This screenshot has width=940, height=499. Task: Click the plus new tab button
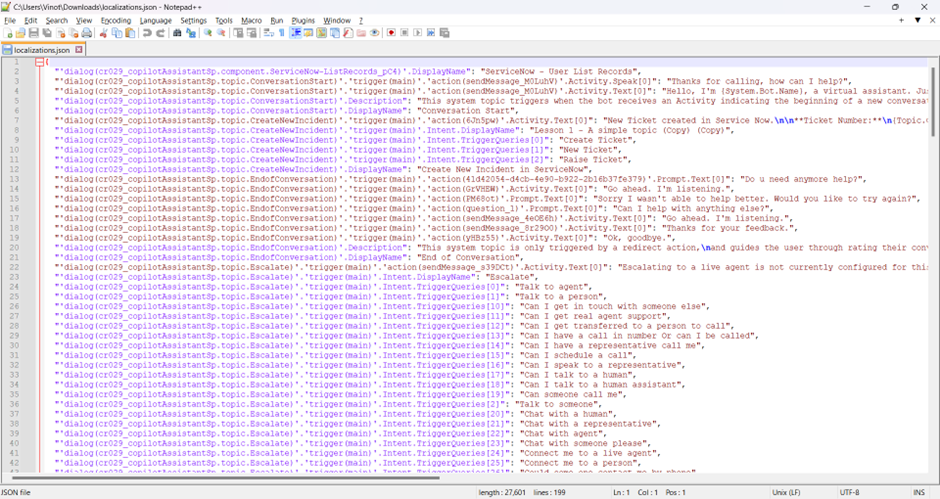901,20
